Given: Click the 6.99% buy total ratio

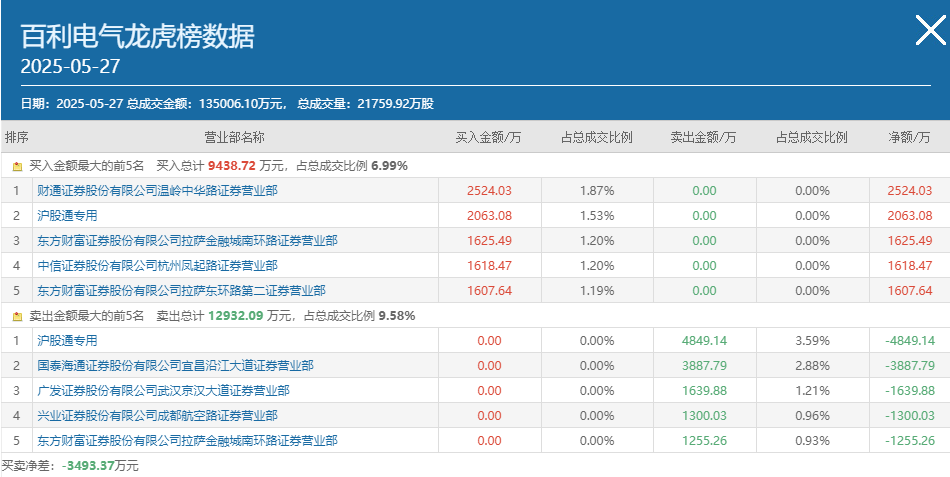Looking at the screenshot, I should point(390,166).
